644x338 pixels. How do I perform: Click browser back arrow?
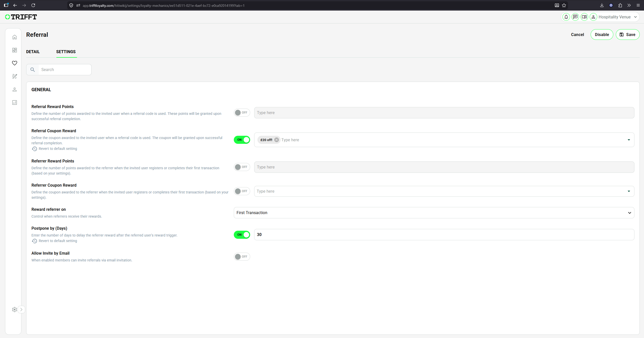(15, 5)
